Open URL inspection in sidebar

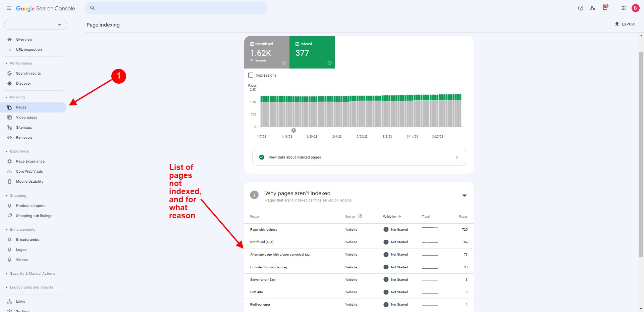pos(29,50)
